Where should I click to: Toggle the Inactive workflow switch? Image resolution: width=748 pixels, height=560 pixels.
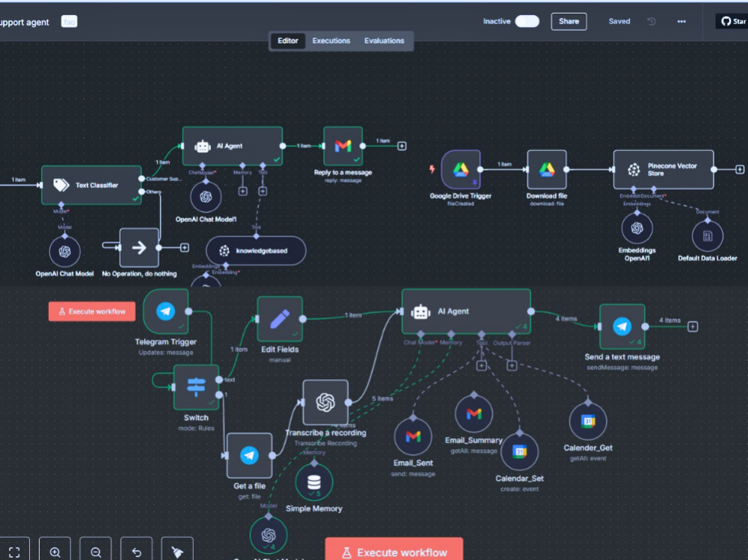click(x=527, y=22)
